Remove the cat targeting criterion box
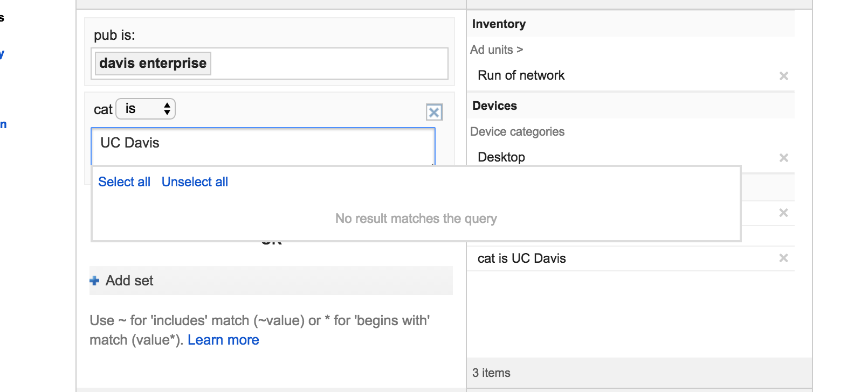The image size is (868, 392). (434, 112)
